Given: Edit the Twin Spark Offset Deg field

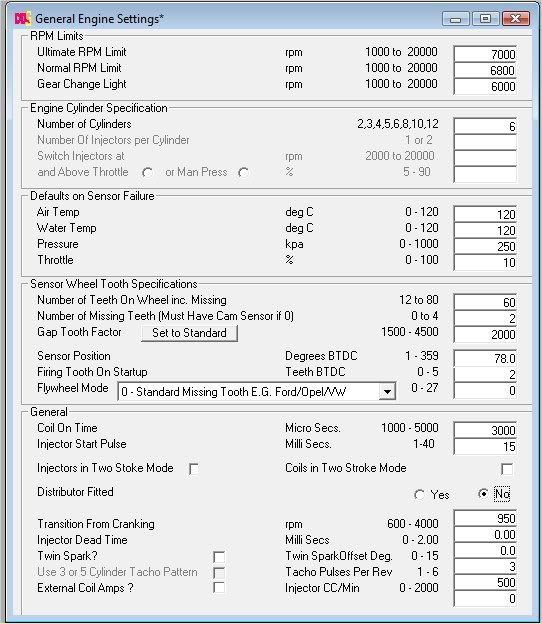Looking at the screenshot, I should tap(485, 550).
